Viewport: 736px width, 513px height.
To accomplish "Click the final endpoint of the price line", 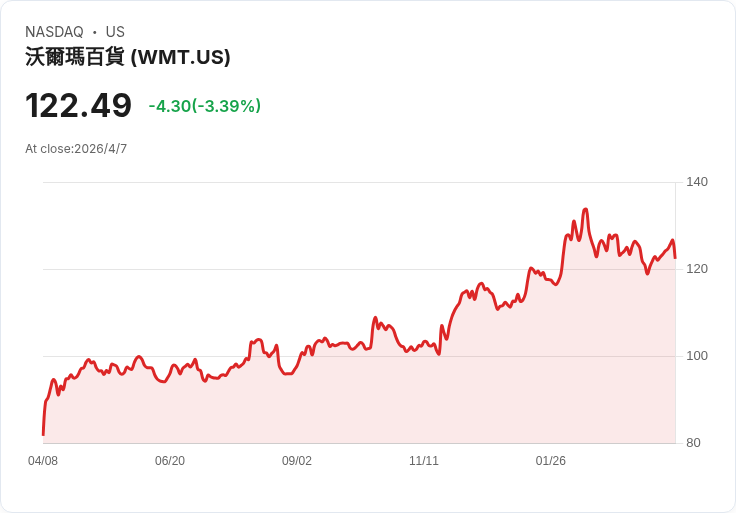I will tap(675, 258).
